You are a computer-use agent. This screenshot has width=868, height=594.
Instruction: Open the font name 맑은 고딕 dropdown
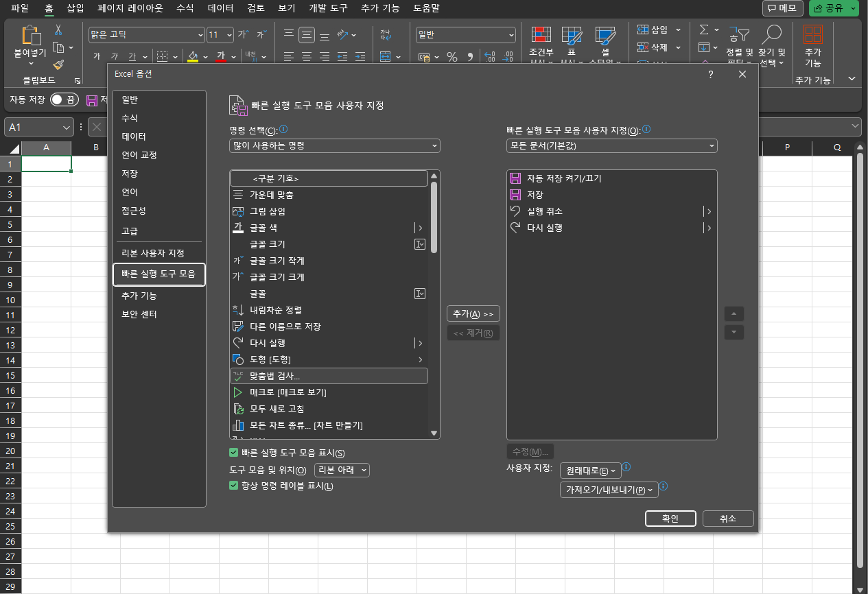pos(200,34)
